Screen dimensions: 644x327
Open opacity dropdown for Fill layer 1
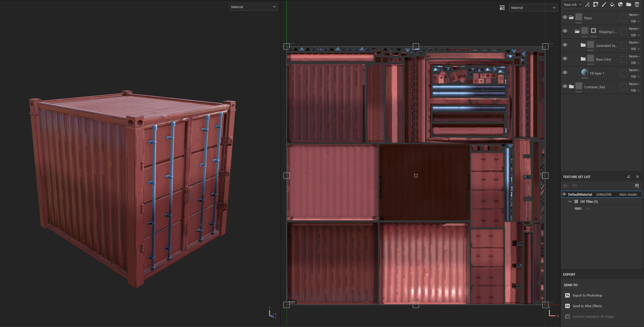635,77
